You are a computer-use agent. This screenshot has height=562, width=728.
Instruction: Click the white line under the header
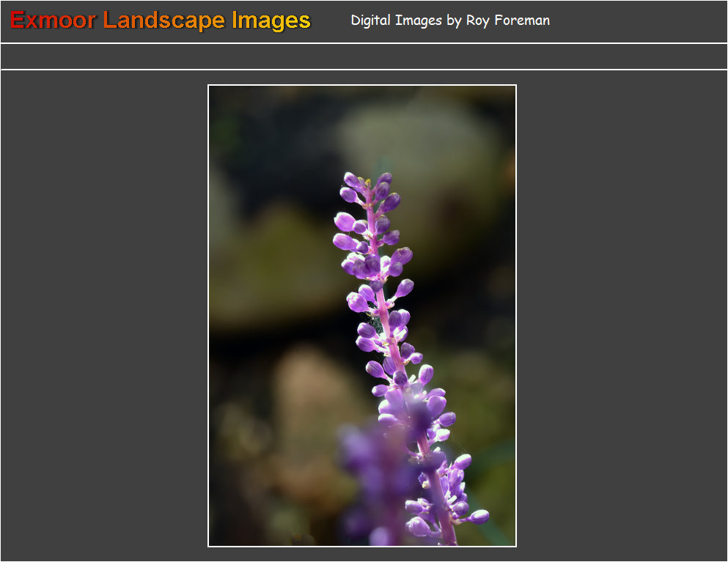pyautogui.click(x=364, y=43)
